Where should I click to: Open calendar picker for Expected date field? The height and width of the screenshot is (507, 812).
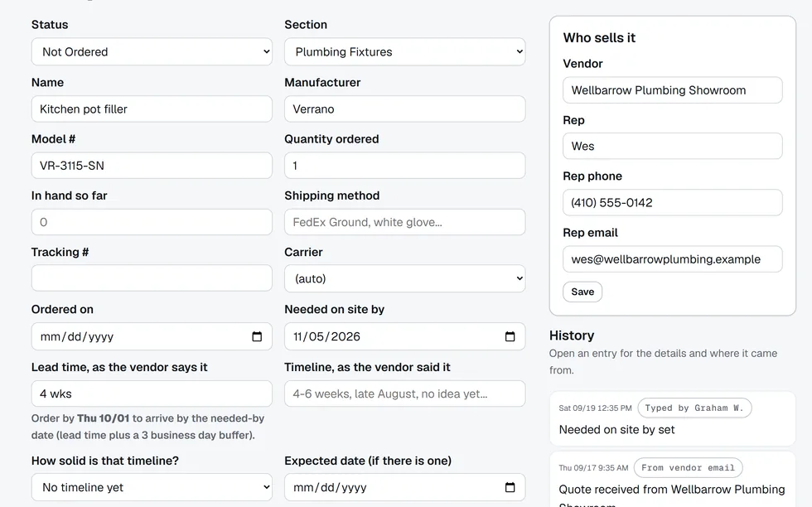click(x=510, y=487)
